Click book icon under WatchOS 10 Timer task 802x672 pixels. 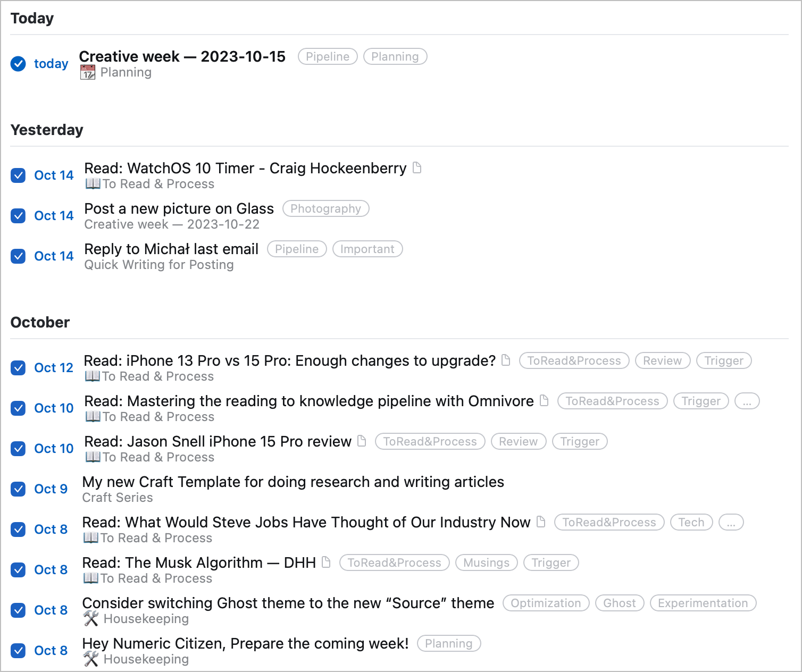click(93, 184)
